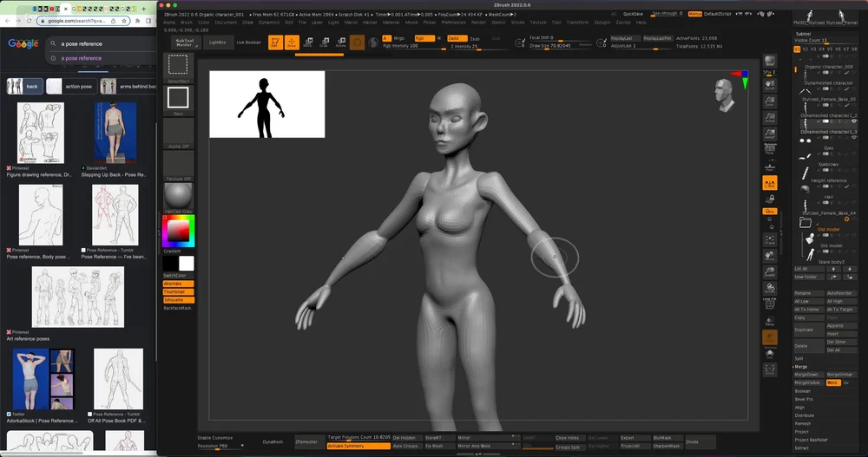The width and height of the screenshot is (868, 457).
Task: Pick a color in the color picker
Action: [x=178, y=232]
